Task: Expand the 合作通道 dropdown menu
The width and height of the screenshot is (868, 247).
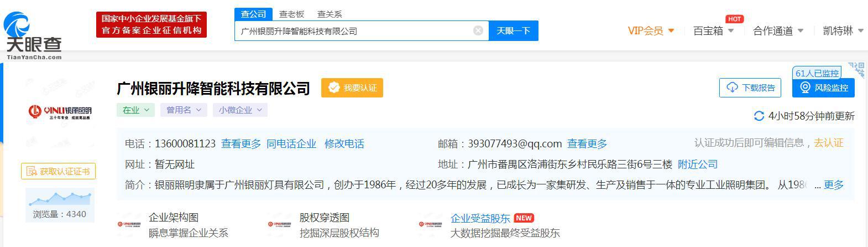Action: click(778, 30)
